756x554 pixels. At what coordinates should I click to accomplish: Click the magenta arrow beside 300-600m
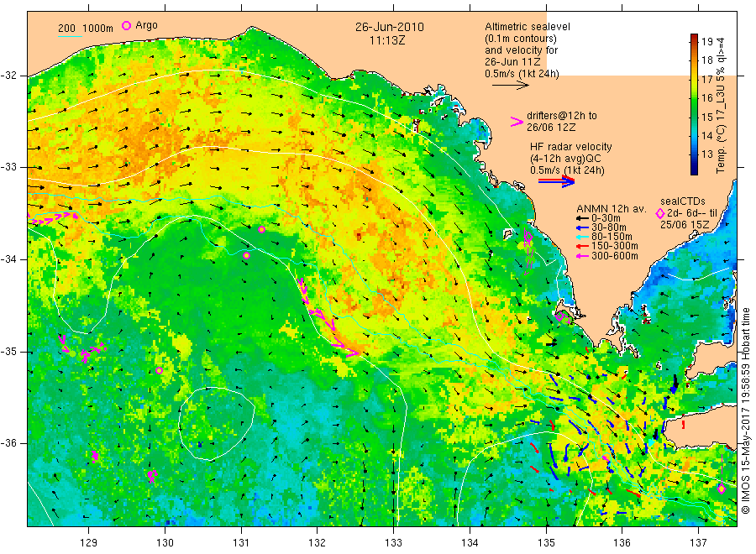(x=582, y=256)
